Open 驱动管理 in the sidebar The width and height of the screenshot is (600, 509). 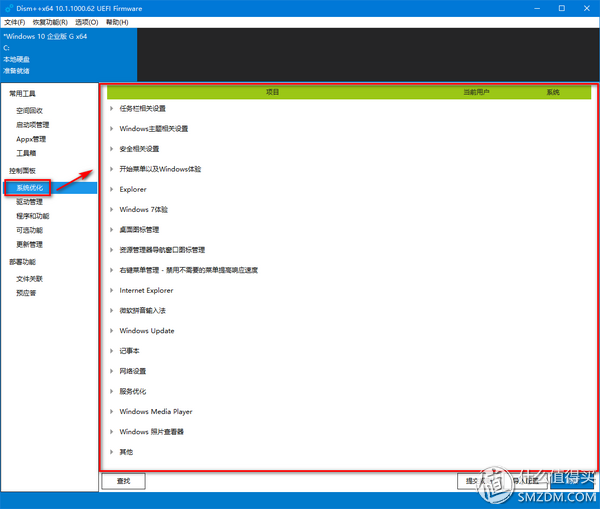[29, 202]
